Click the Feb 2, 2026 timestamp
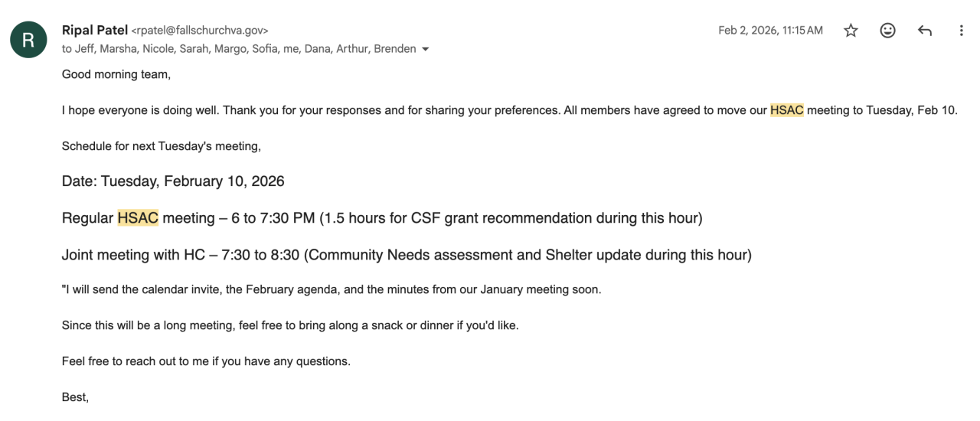This screenshot has width=980, height=421. point(770,31)
